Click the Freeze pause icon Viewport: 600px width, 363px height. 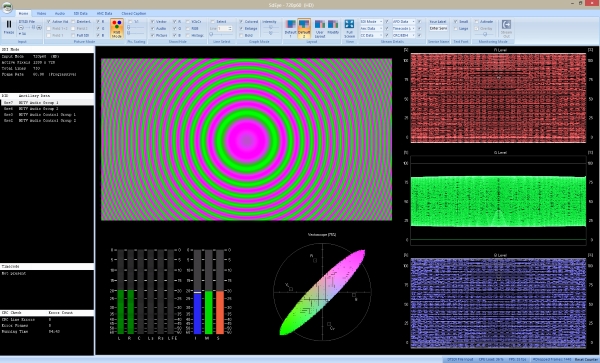tap(8, 25)
